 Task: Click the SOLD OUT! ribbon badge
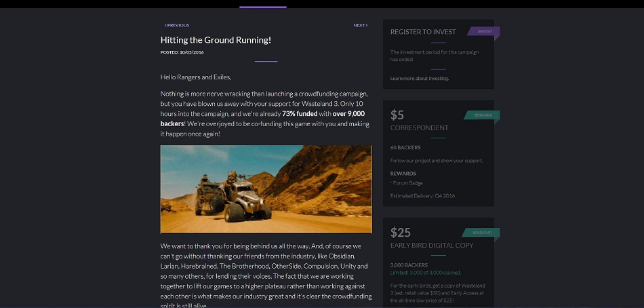483,233
